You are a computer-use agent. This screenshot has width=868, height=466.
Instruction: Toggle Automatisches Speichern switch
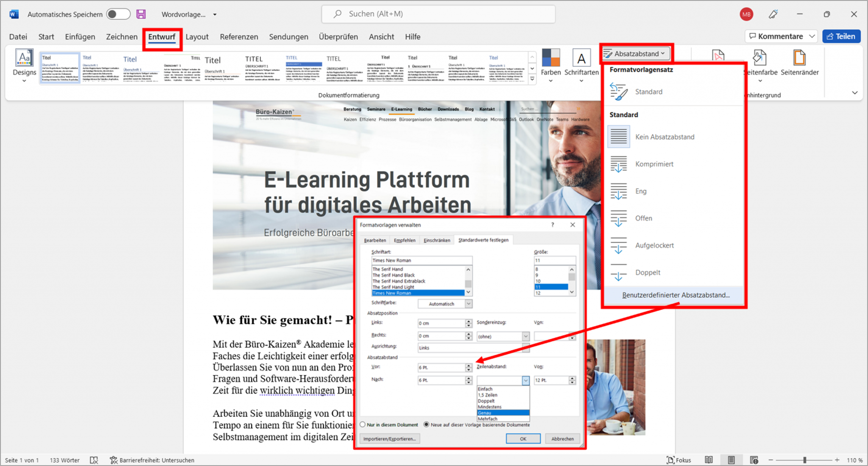(x=118, y=14)
